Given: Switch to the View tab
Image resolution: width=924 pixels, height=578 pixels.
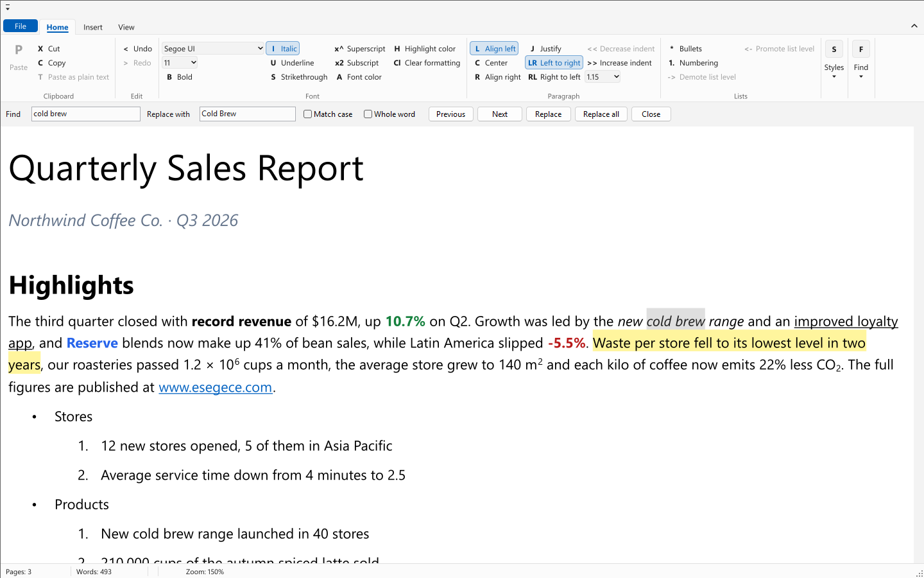Looking at the screenshot, I should [x=126, y=27].
